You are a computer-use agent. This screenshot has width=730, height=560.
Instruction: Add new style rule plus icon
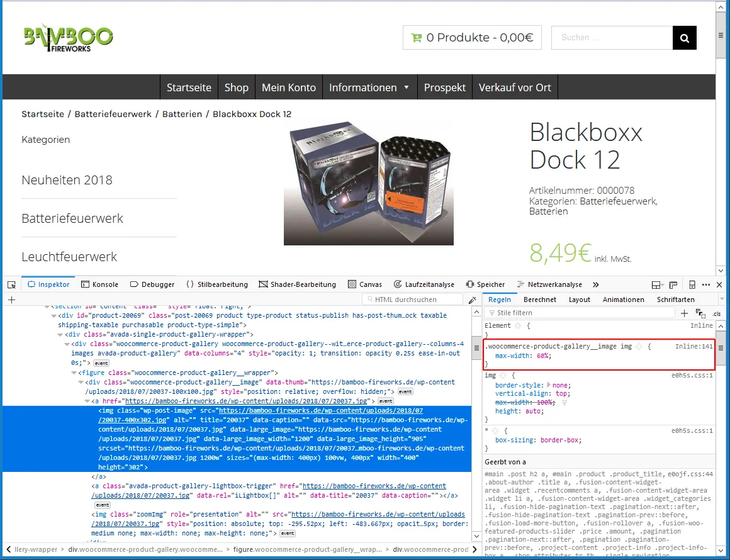pos(684,313)
